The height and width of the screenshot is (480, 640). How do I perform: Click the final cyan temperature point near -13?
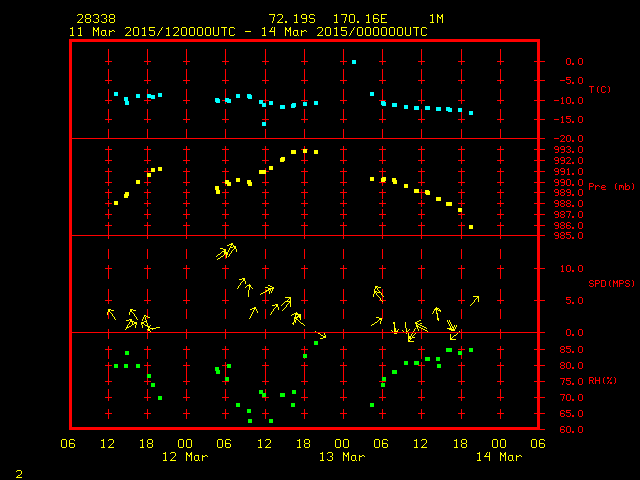click(471, 113)
